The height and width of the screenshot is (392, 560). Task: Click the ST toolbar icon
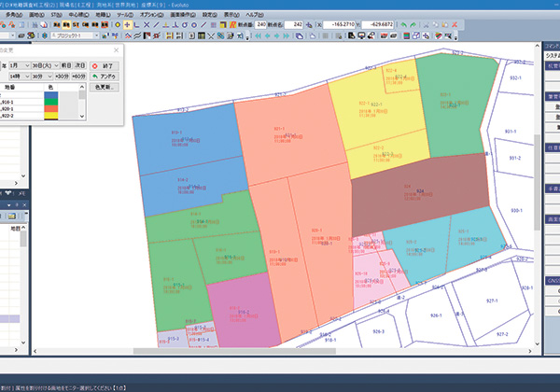(x=75, y=24)
